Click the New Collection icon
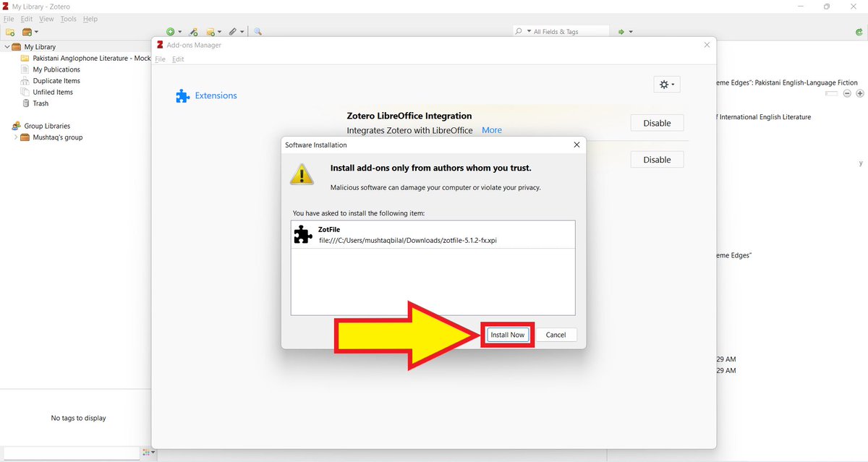The width and height of the screenshot is (868, 462). [x=10, y=32]
